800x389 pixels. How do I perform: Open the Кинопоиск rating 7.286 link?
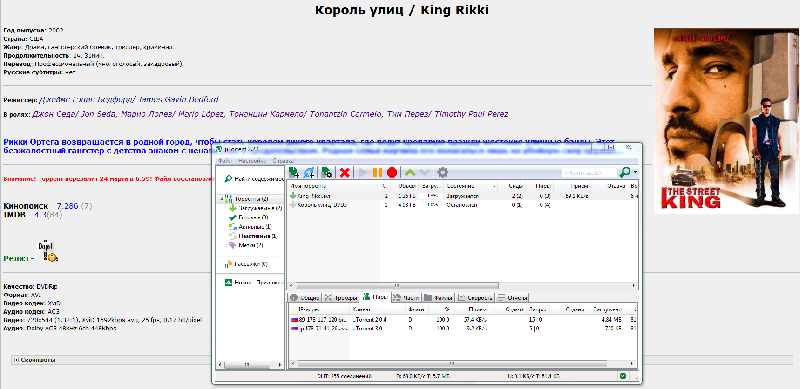click(68, 206)
